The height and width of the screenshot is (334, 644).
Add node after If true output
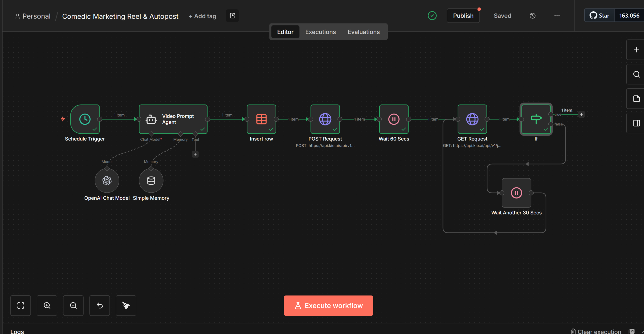point(581,114)
